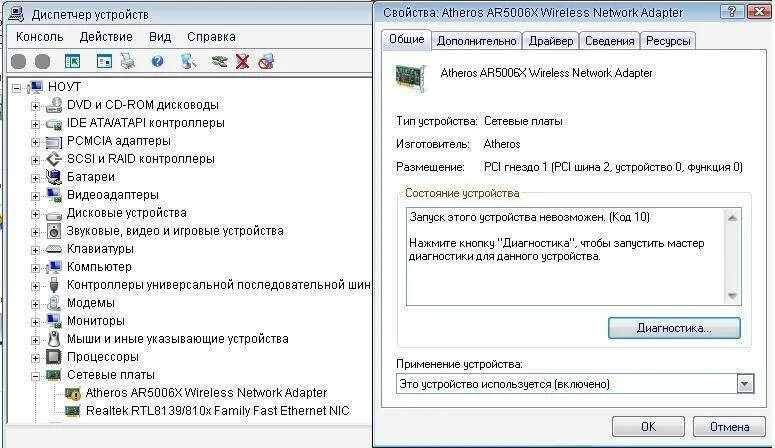The image size is (775, 448).
Task: Click the Клавиатуры keyboard icon
Action: 54,249
